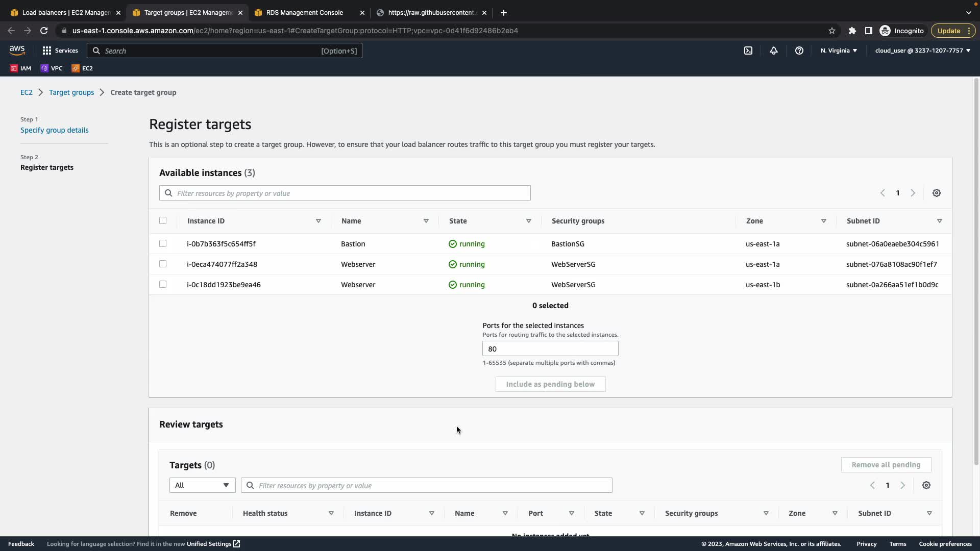Open Services grid menu icon
Screen dimensions: 980x551
click(x=47, y=51)
